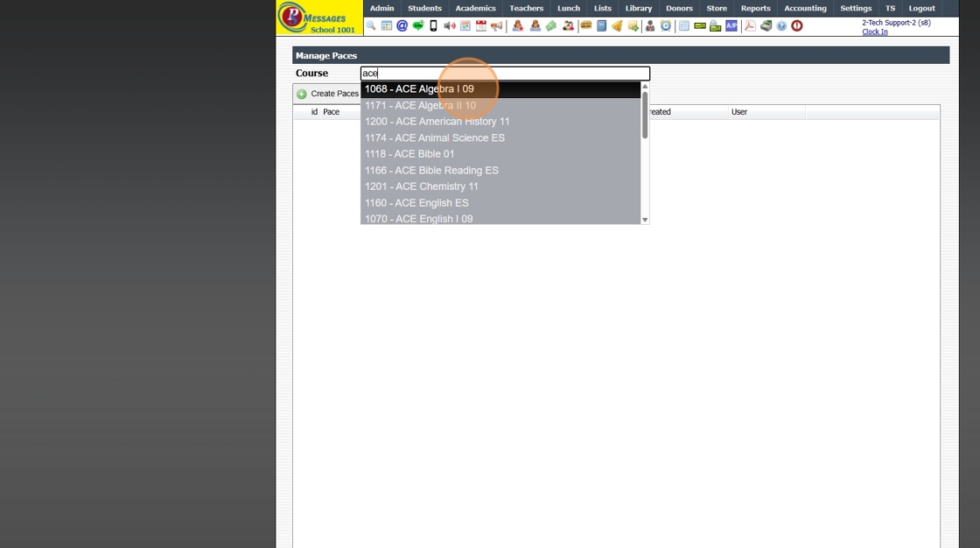This screenshot has width=980, height=548.
Task: Click the mobile phone icon
Action: tap(433, 25)
